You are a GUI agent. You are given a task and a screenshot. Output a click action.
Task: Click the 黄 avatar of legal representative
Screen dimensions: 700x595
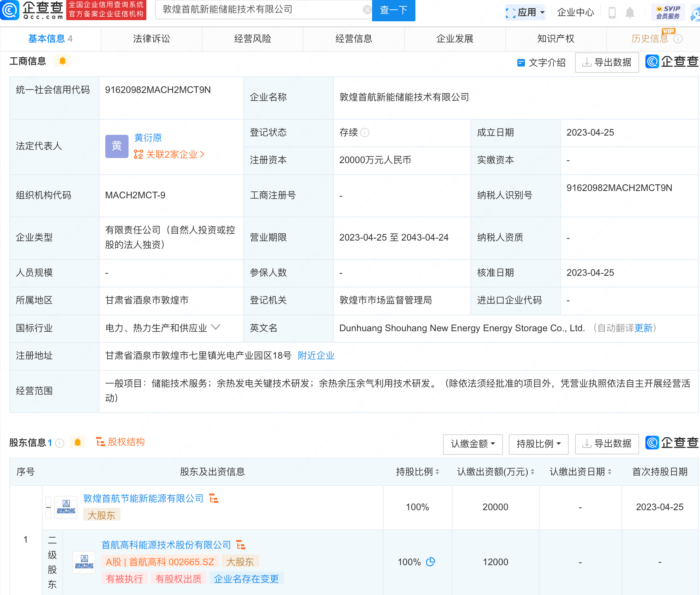tap(117, 146)
